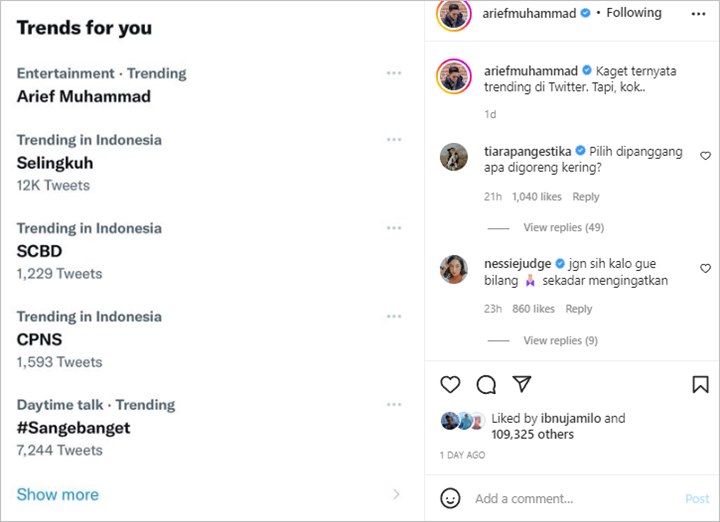Image resolution: width=720 pixels, height=522 pixels.
Task: Reply to tiarapangestika's comment
Action: [x=585, y=196]
